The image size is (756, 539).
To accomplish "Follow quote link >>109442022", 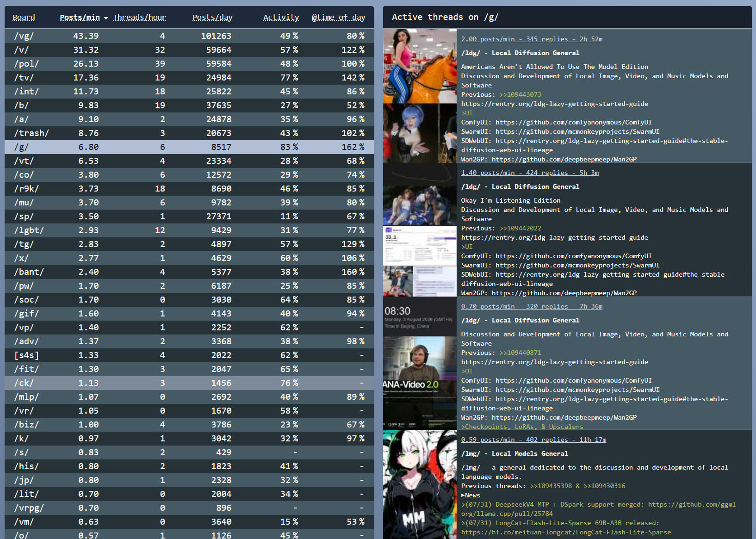I will [x=521, y=229].
